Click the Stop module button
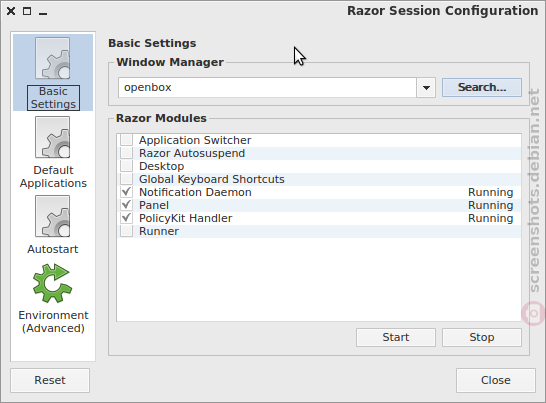546x403 pixels. pos(482,337)
